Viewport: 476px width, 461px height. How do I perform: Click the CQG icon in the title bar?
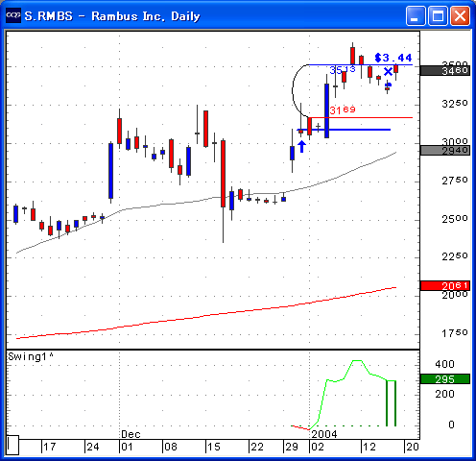13,15
